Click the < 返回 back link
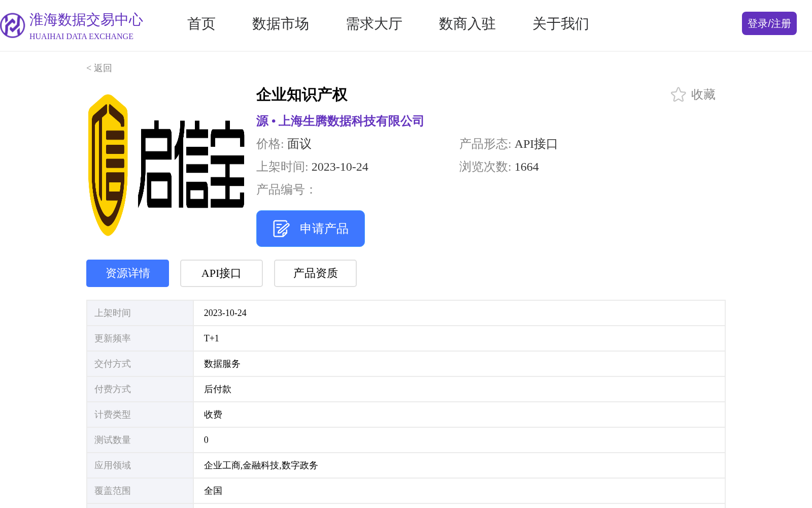This screenshot has height=508, width=812. tap(99, 68)
